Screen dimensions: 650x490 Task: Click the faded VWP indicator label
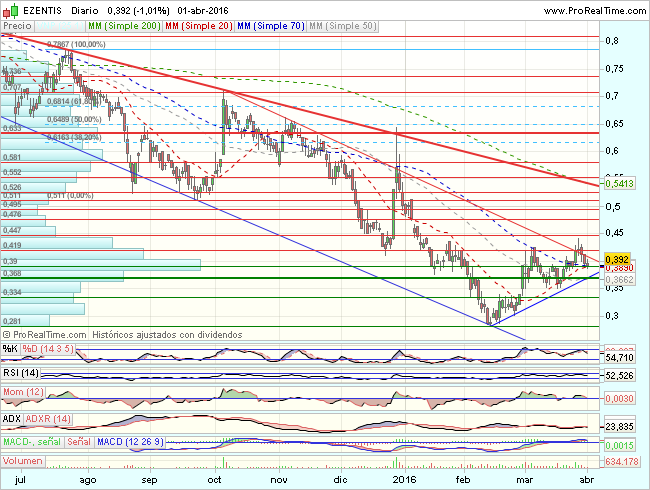tap(60, 26)
